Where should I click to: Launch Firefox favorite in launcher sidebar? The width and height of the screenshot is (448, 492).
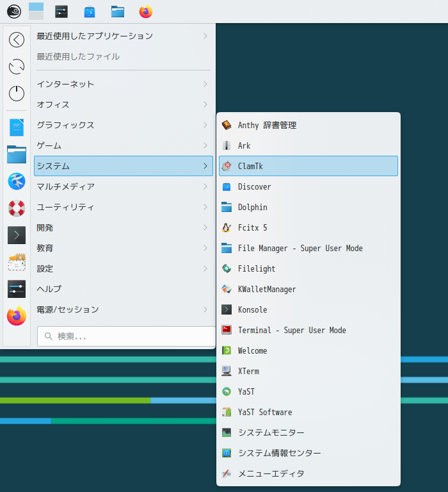click(17, 316)
